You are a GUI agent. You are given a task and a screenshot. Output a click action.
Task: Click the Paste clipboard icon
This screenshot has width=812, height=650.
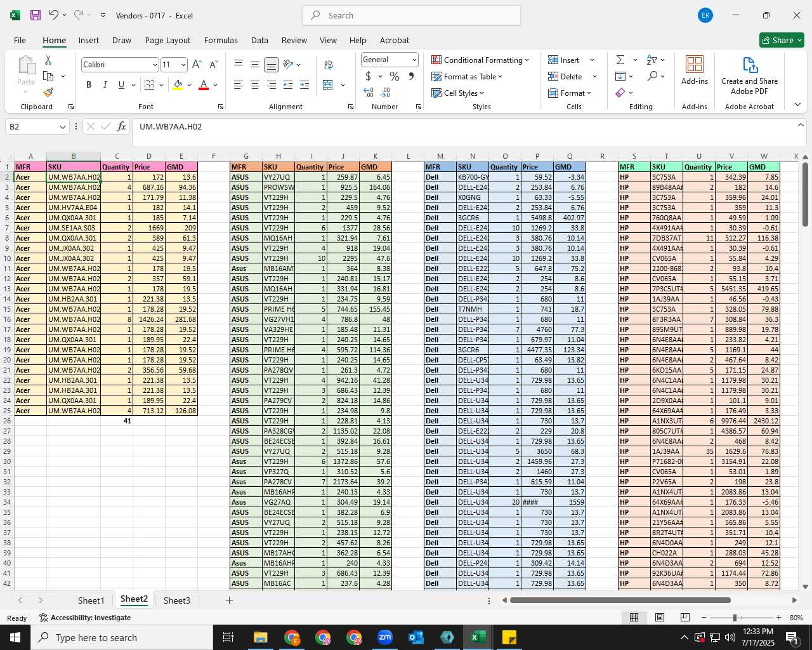pyautogui.click(x=26, y=66)
